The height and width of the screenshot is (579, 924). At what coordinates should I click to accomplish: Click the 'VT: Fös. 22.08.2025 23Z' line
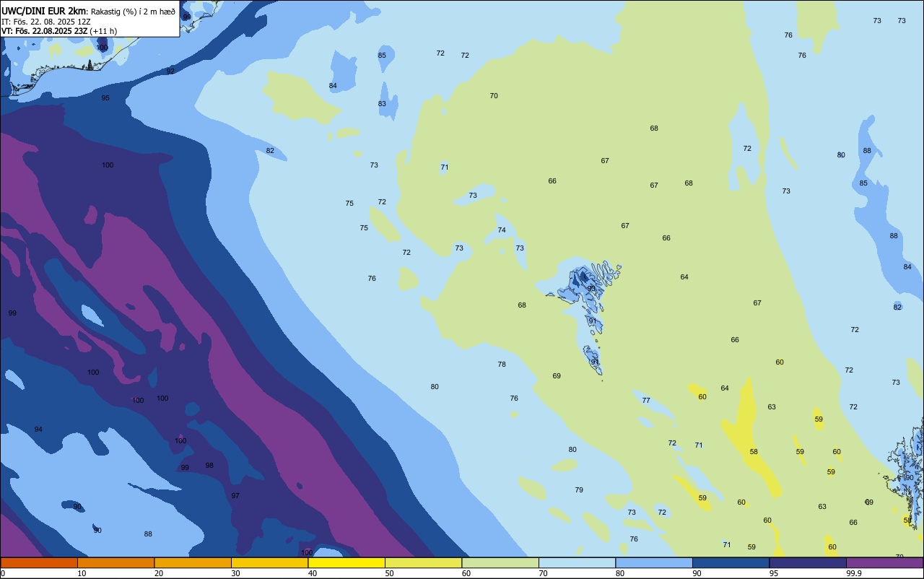point(45,31)
